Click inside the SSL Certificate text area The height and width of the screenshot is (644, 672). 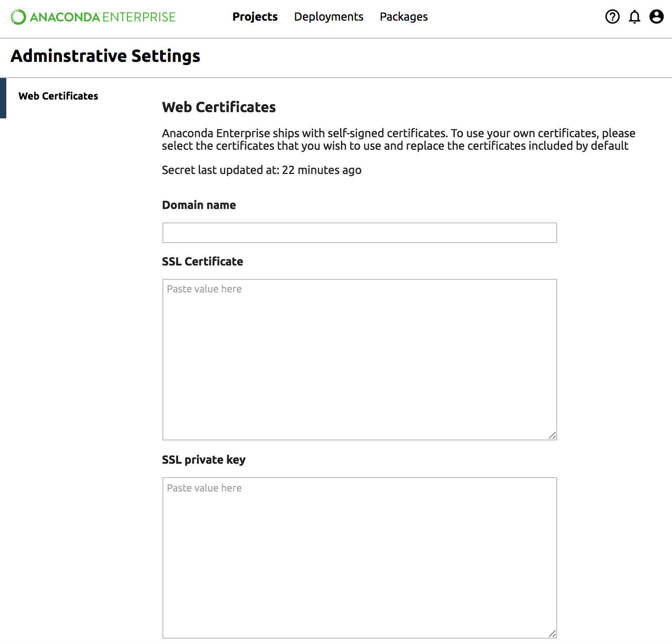[359, 359]
